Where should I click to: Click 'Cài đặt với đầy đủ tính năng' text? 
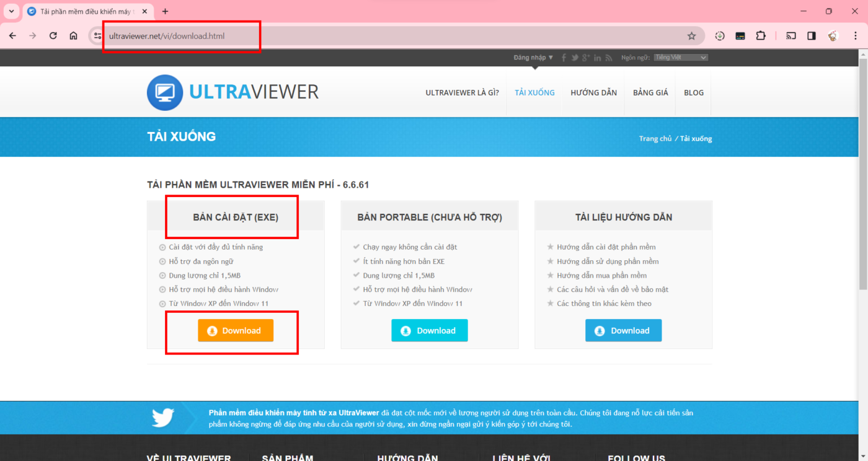click(216, 247)
